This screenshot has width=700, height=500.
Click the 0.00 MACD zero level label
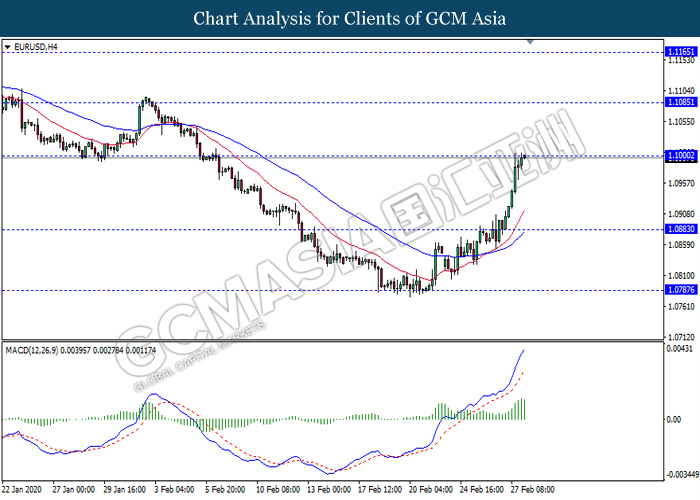click(675, 420)
